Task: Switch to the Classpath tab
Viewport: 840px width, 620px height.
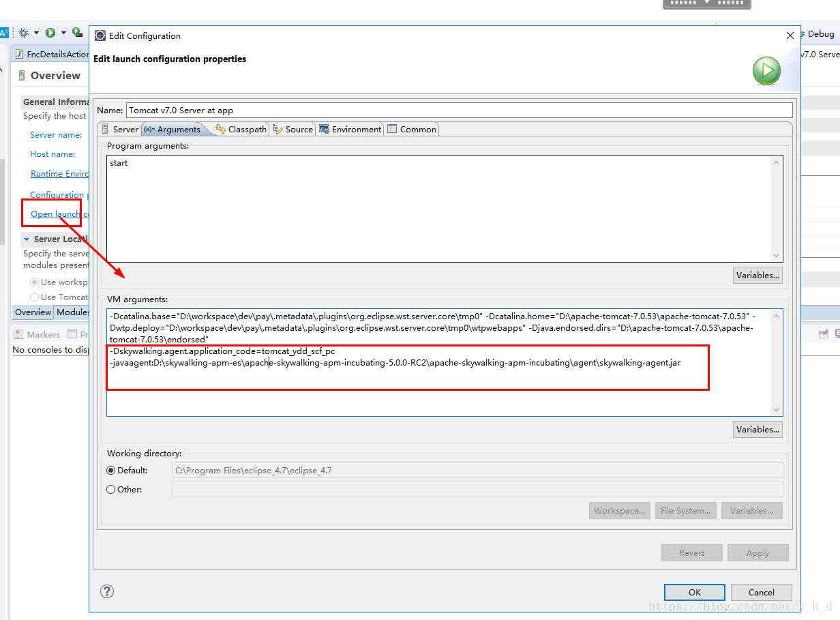Action: (241, 129)
